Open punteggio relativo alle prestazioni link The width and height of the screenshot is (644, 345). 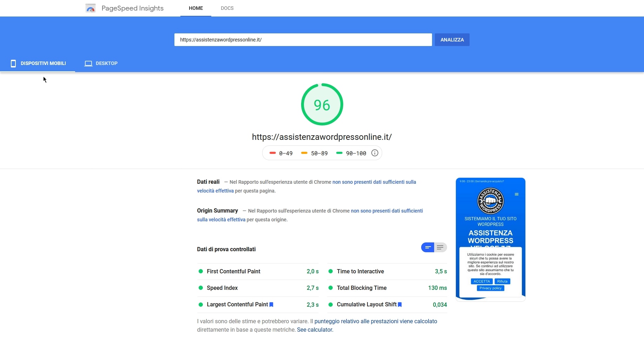(376, 321)
